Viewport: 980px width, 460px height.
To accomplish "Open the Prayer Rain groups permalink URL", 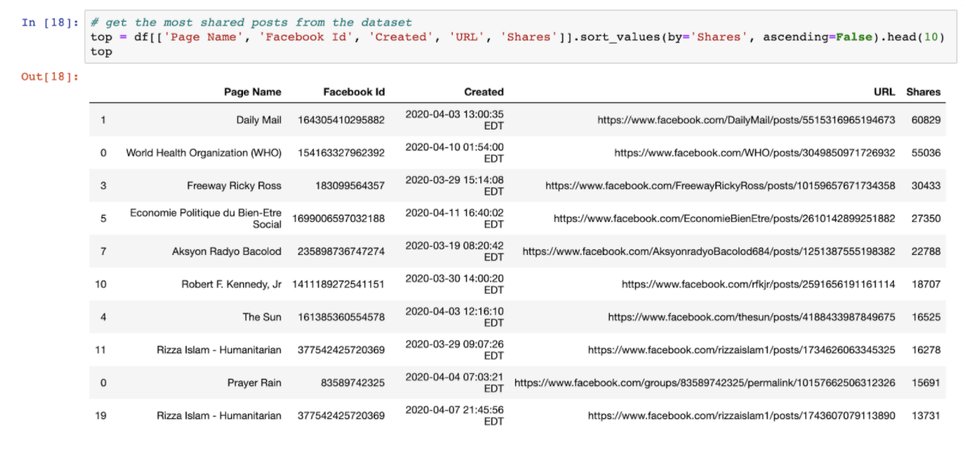I will (x=704, y=383).
